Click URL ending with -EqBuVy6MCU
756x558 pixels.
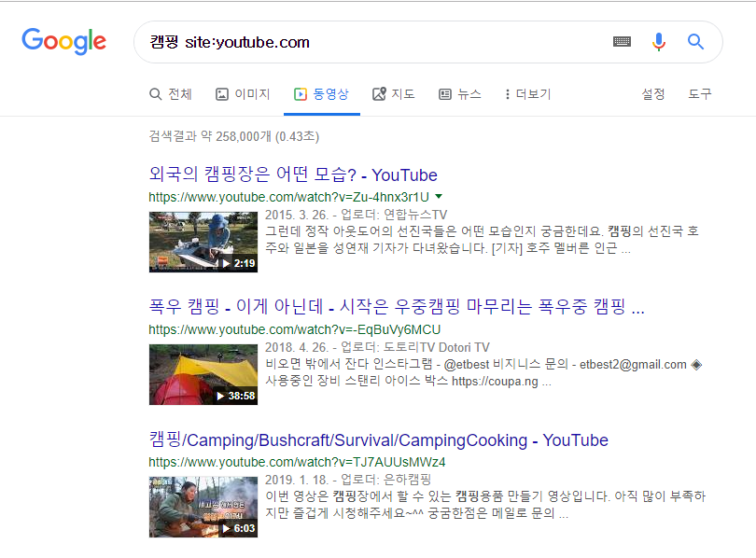tap(295, 329)
